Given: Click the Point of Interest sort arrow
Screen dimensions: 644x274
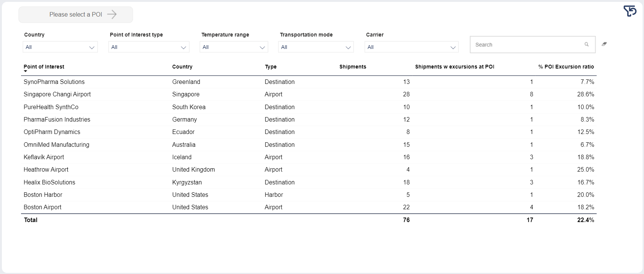Looking at the screenshot, I should (26, 71).
